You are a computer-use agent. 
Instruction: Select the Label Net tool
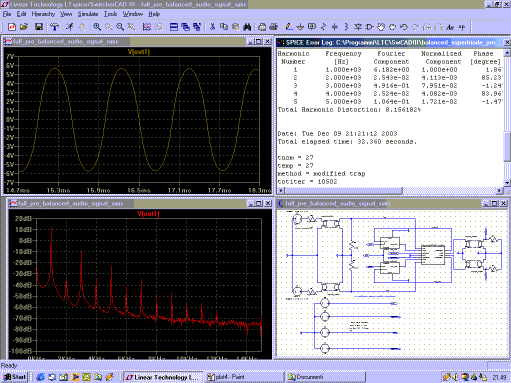pos(312,27)
